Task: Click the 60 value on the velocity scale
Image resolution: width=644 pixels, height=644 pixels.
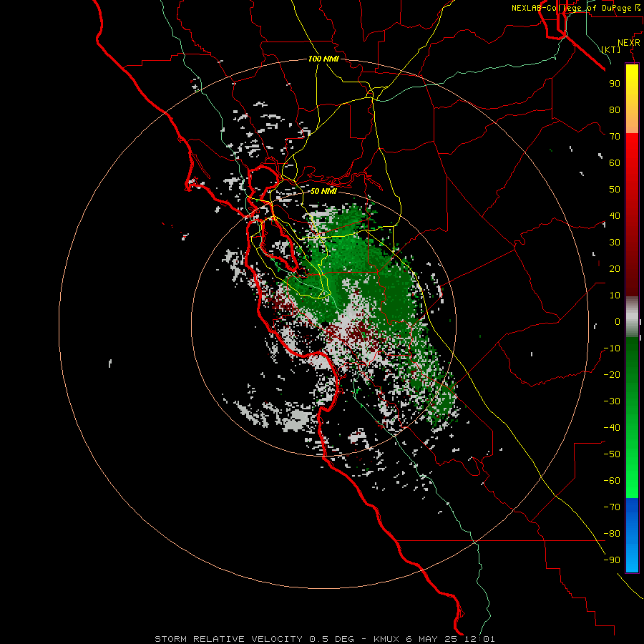Action: tap(615, 162)
